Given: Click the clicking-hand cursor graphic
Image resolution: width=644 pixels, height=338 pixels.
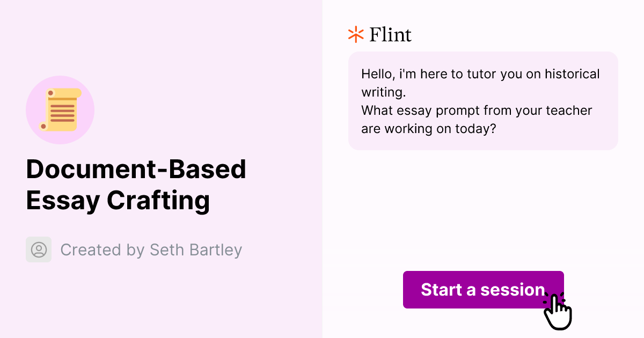Looking at the screenshot, I should tap(558, 310).
